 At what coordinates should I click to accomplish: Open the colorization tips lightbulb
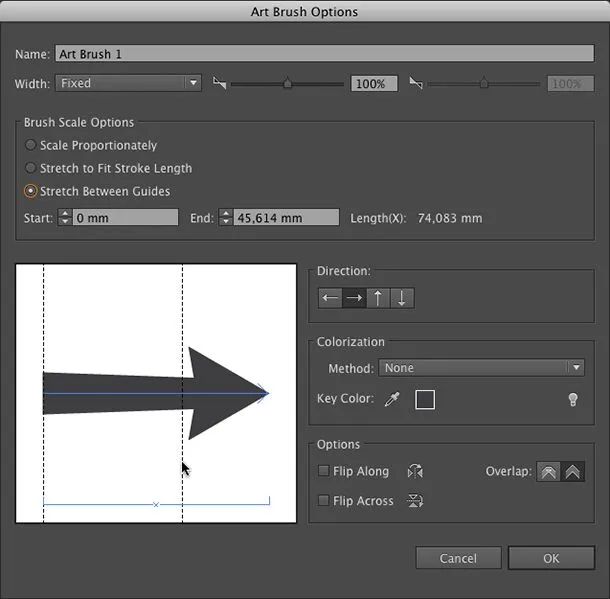click(573, 399)
